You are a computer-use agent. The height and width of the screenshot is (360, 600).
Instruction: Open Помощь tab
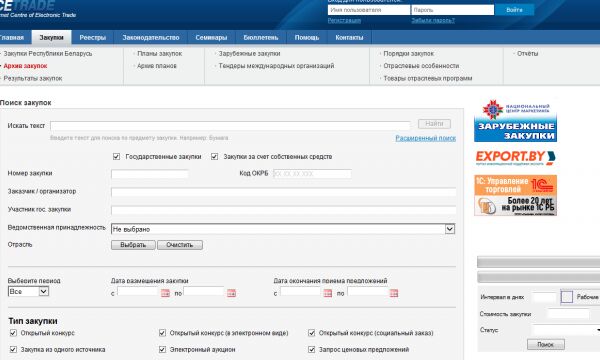307,37
